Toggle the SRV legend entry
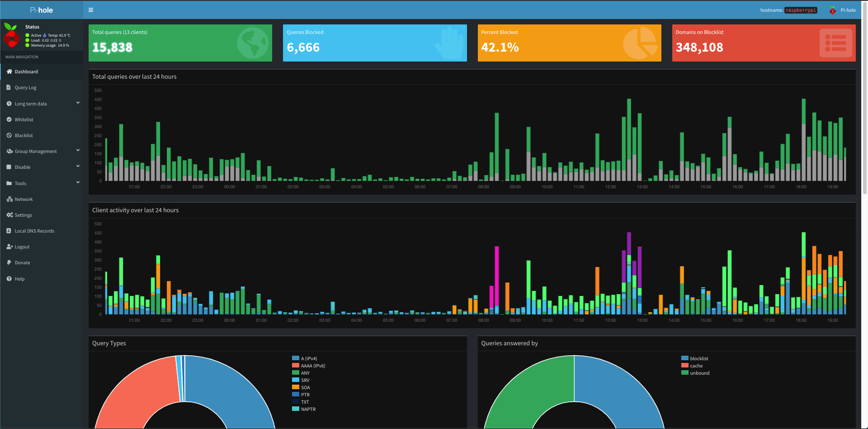 tap(301, 380)
